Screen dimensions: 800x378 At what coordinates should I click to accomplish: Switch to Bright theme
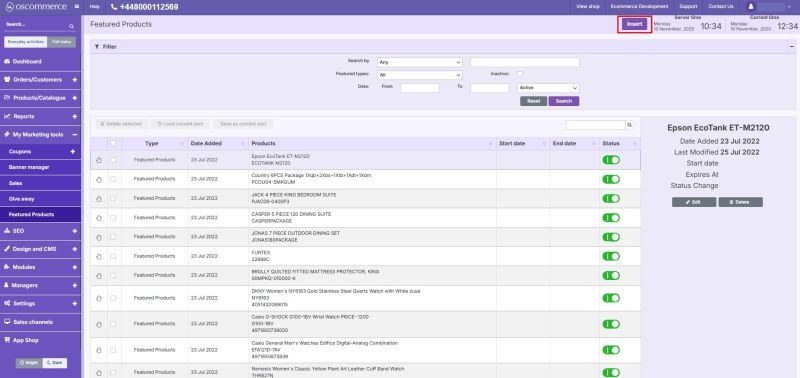(x=29, y=363)
